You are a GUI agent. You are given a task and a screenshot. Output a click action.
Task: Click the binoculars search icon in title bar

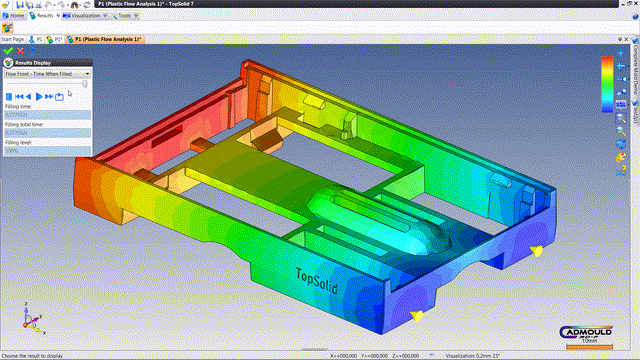click(74, 5)
